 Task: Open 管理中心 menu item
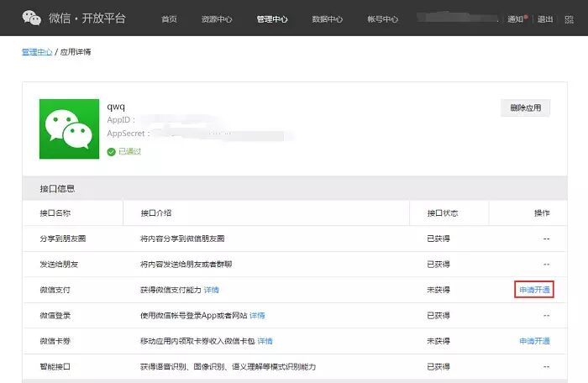tap(272, 19)
